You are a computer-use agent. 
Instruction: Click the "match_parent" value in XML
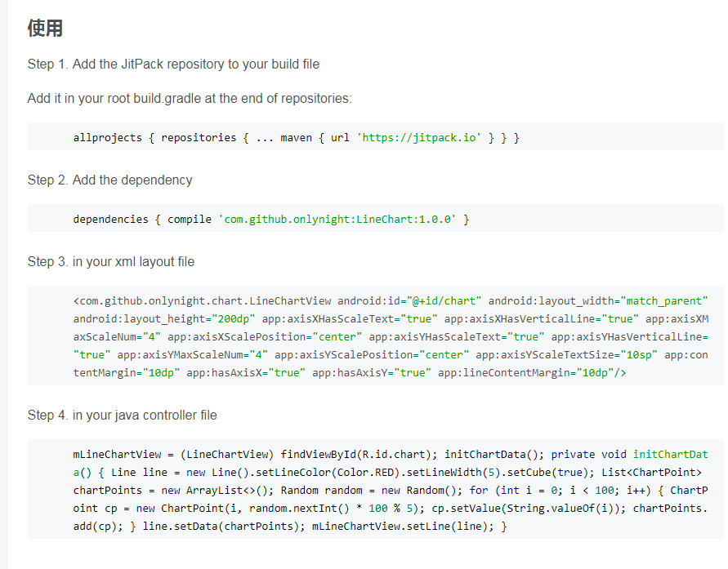664,301
